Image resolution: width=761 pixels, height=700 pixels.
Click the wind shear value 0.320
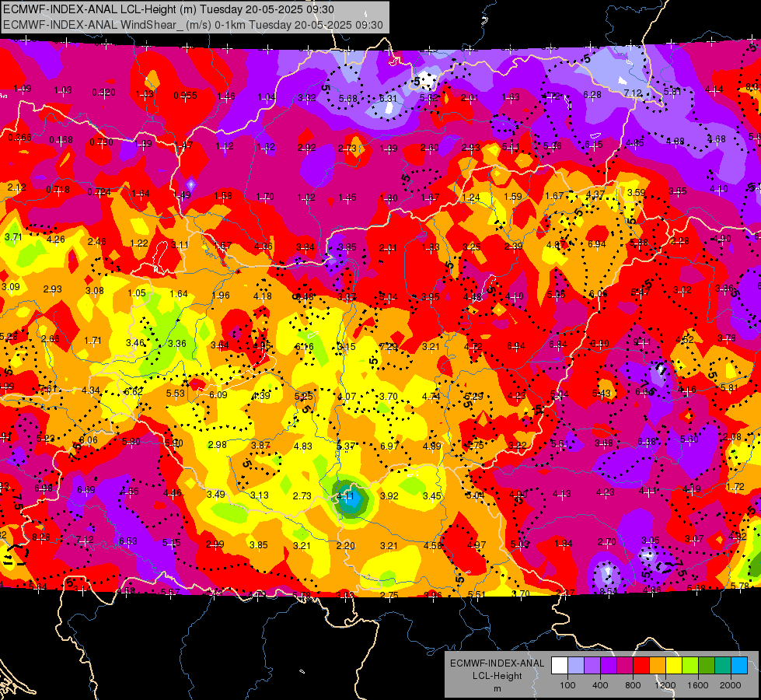(104, 93)
